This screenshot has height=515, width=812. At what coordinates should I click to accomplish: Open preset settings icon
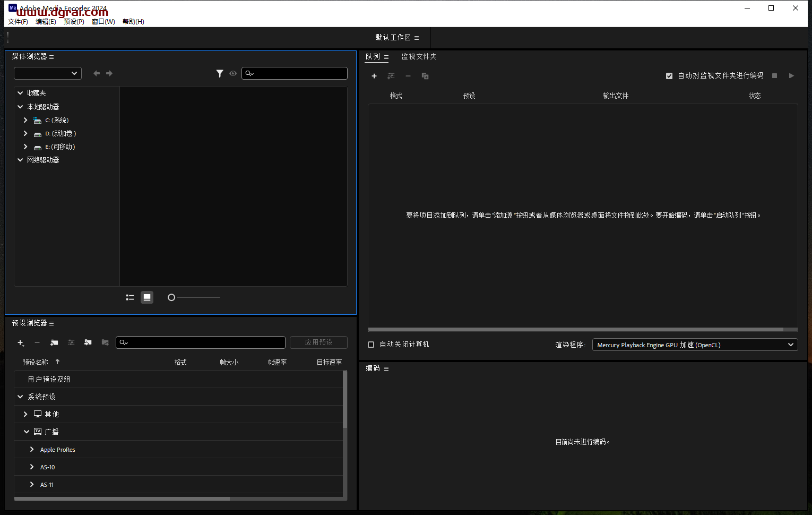(x=71, y=343)
